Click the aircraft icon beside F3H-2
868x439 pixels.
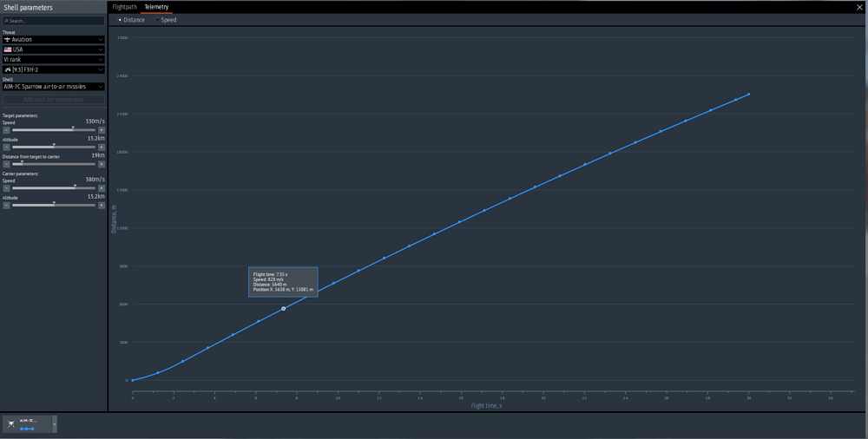click(x=8, y=69)
